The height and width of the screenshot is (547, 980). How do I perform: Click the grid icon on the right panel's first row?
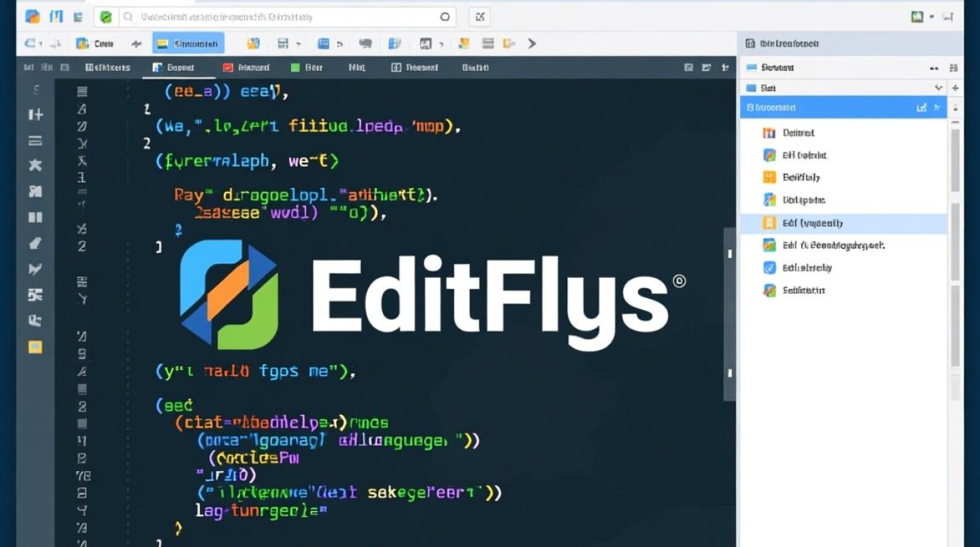[x=953, y=67]
